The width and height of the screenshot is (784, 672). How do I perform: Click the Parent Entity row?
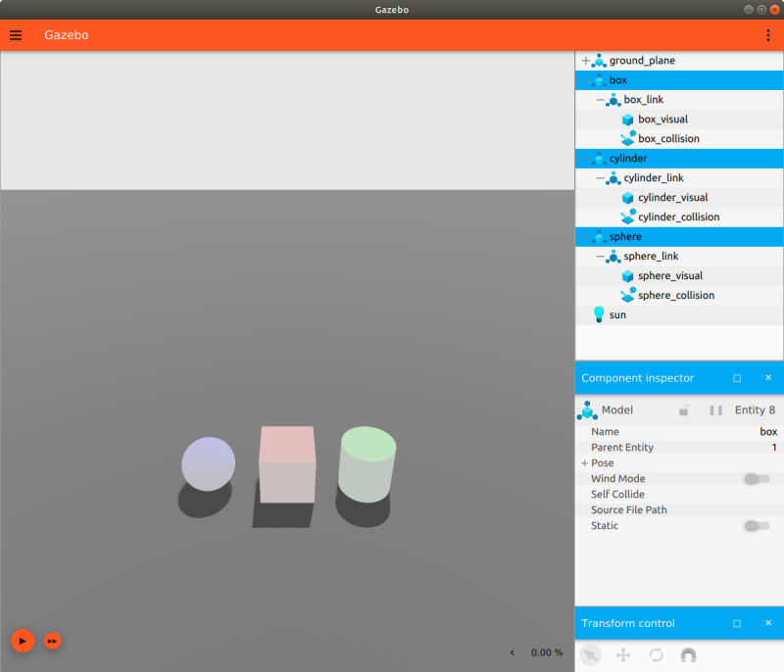coord(679,447)
